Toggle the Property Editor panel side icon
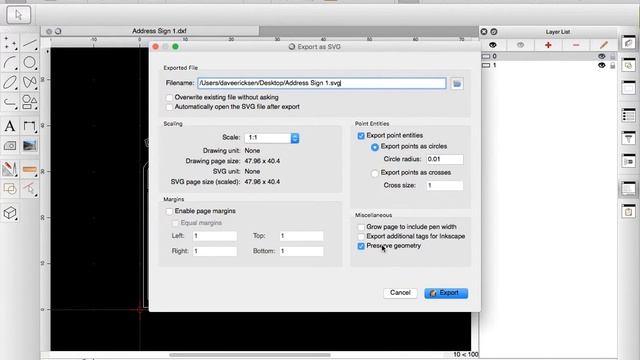 [x=629, y=116]
